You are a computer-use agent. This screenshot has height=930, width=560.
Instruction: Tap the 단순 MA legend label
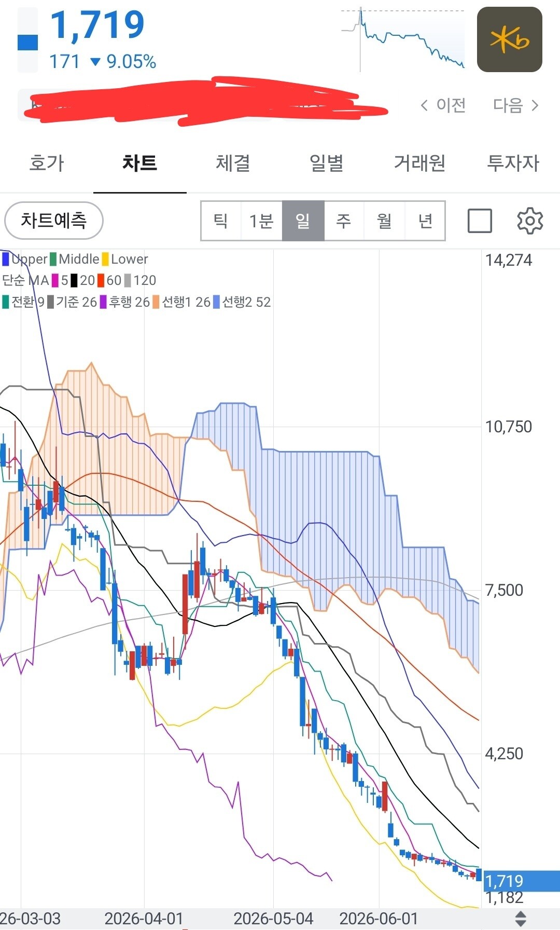(25, 280)
